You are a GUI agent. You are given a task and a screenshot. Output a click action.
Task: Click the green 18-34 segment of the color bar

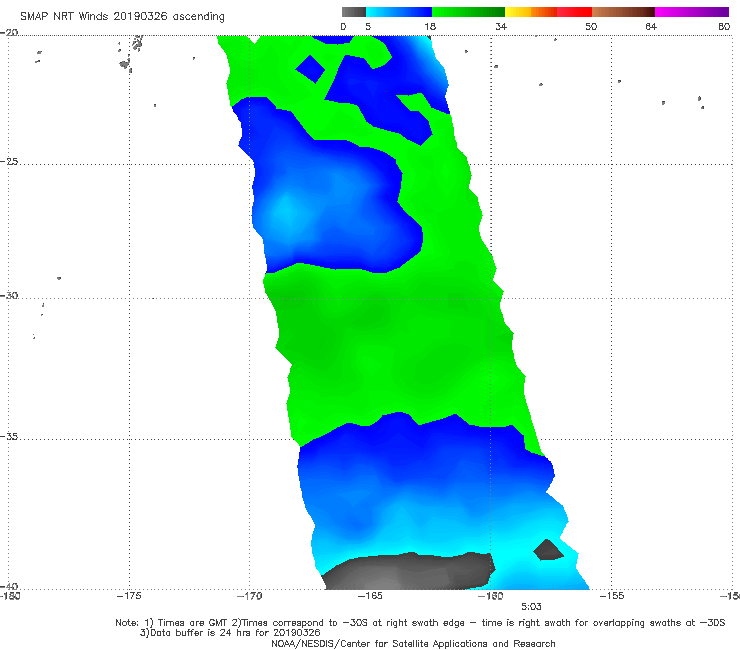tap(468, 12)
